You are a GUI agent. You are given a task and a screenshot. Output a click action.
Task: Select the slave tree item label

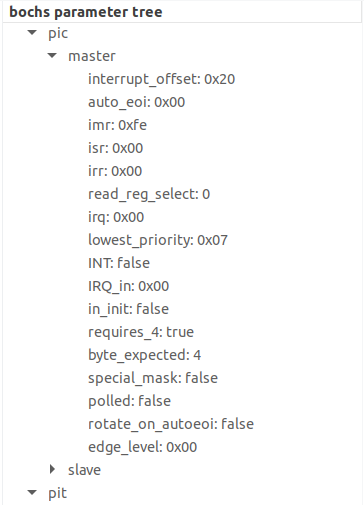coord(84,470)
